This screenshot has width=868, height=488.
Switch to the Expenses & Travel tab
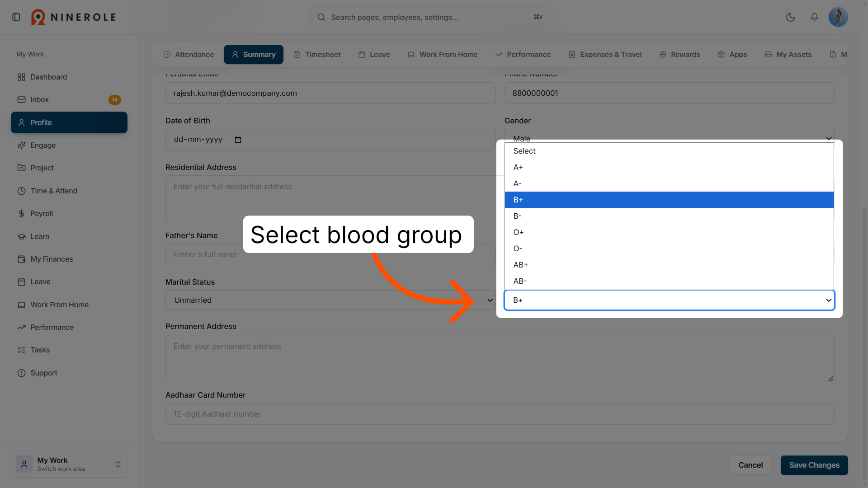pos(605,54)
